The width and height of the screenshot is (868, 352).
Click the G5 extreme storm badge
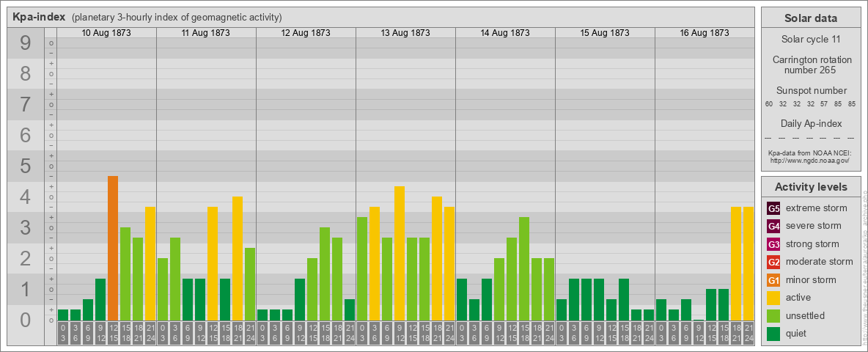[x=773, y=208]
